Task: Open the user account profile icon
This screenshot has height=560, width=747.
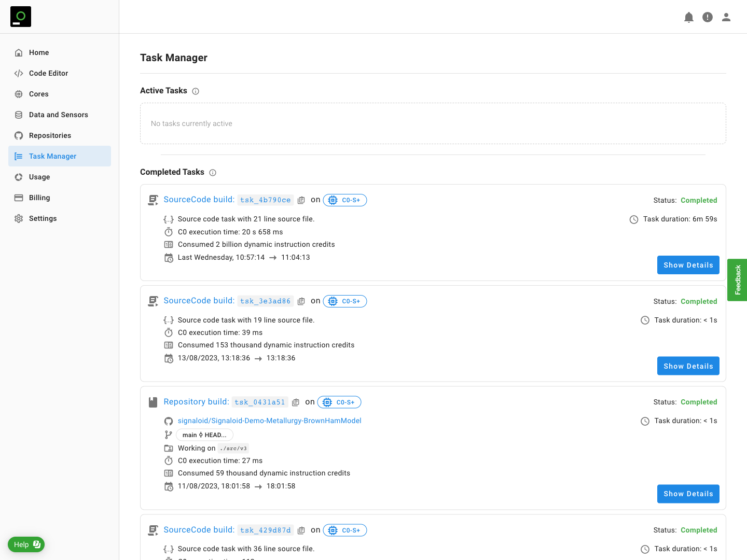Action: point(726,17)
